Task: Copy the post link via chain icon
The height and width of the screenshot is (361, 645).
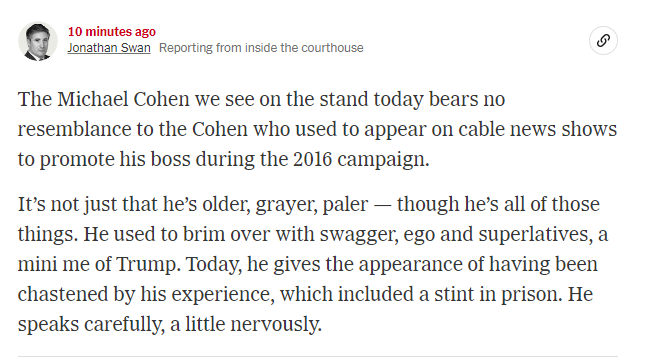Action: (603, 41)
